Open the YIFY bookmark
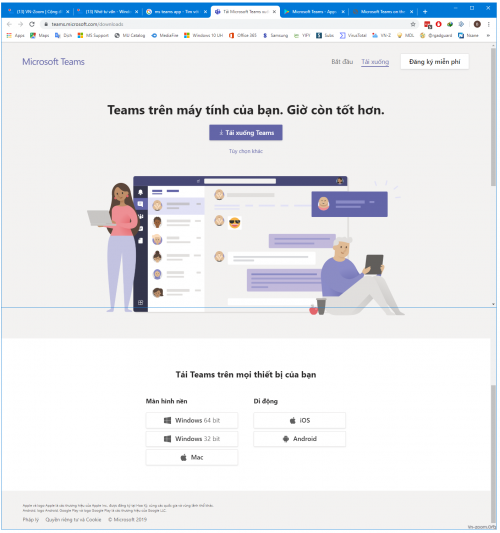The height and width of the screenshot is (533, 500). click(x=302, y=35)
